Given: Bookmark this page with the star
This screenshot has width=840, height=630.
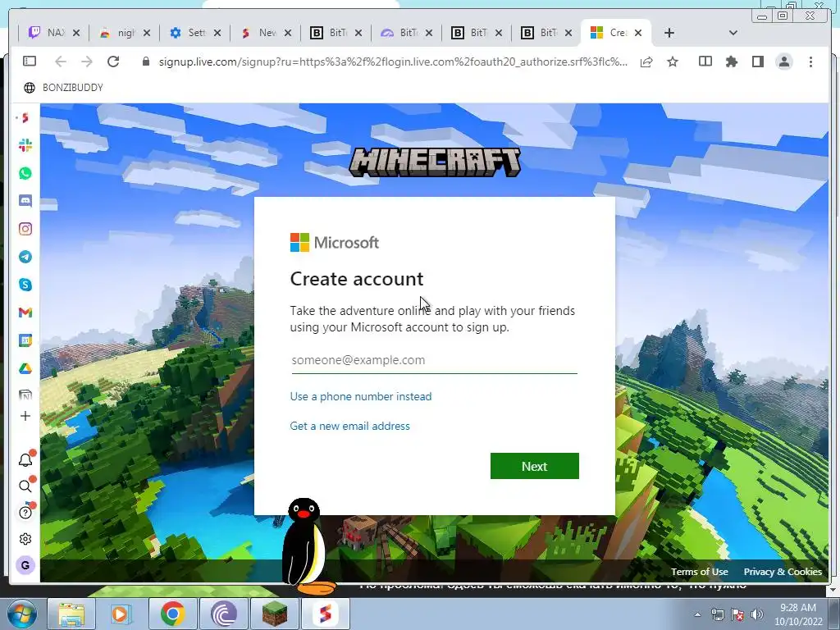Looking at the screenshot, I should 673,62.
